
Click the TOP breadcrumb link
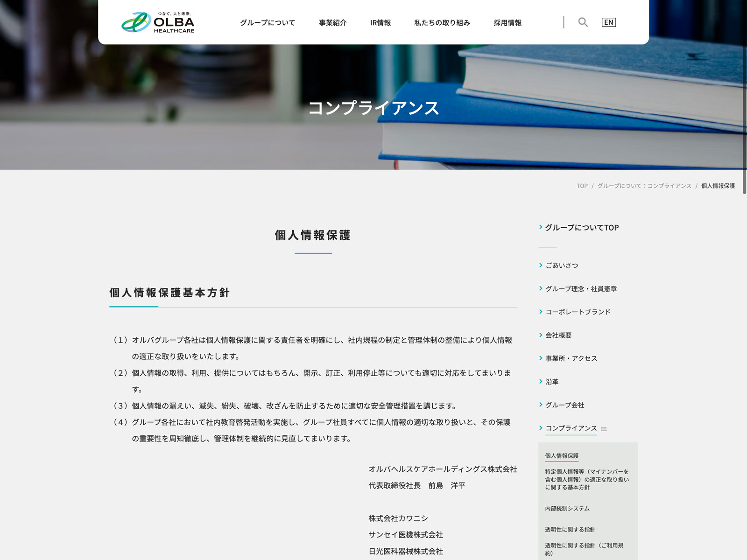(582, 186)
